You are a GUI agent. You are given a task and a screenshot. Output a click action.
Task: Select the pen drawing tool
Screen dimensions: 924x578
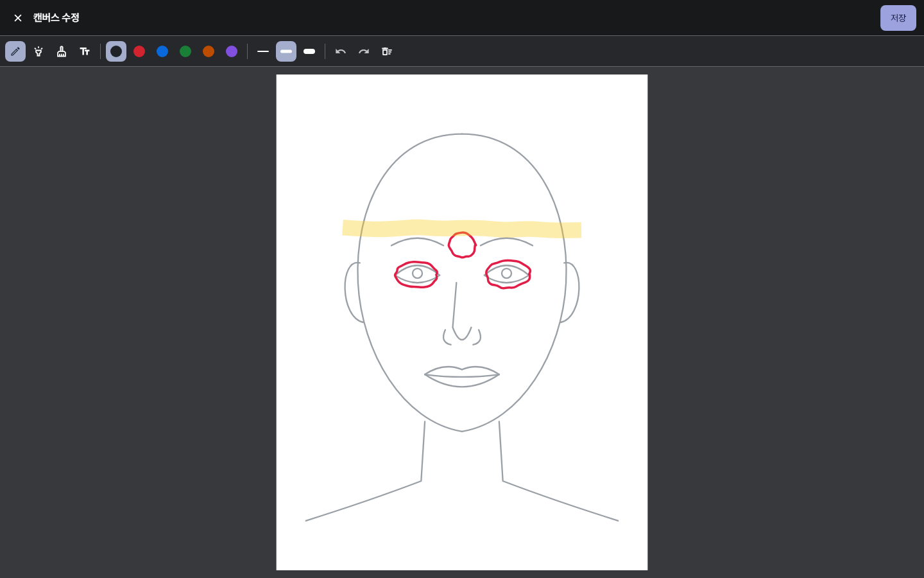click(x=15, y=51)
